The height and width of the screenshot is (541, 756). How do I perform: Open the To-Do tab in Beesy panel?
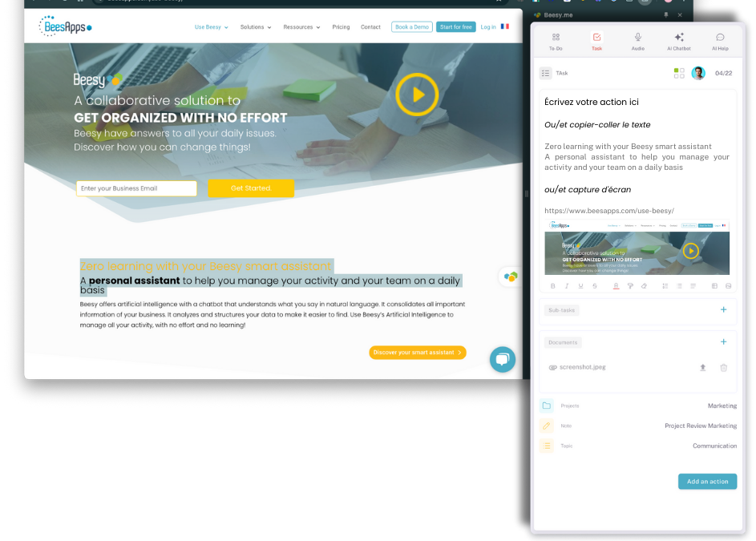pyautogui.click(x=556, y=42)
